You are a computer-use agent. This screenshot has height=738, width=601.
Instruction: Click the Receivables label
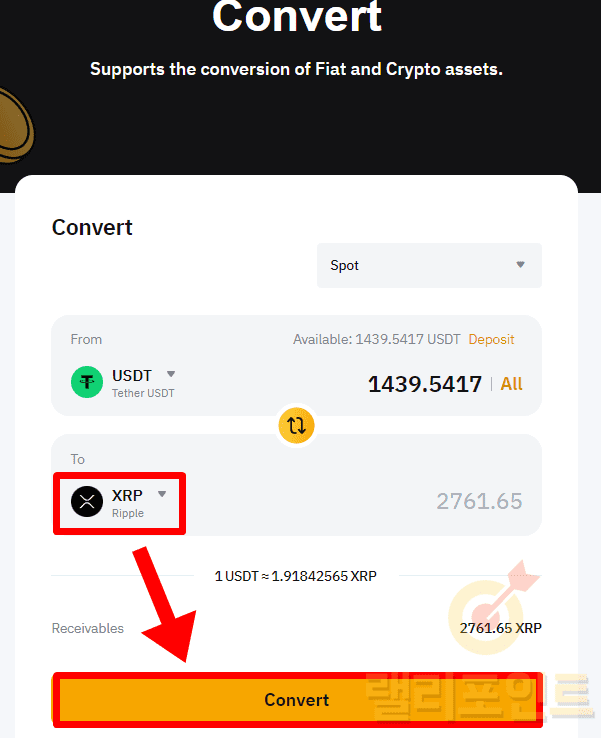point(88,628)
